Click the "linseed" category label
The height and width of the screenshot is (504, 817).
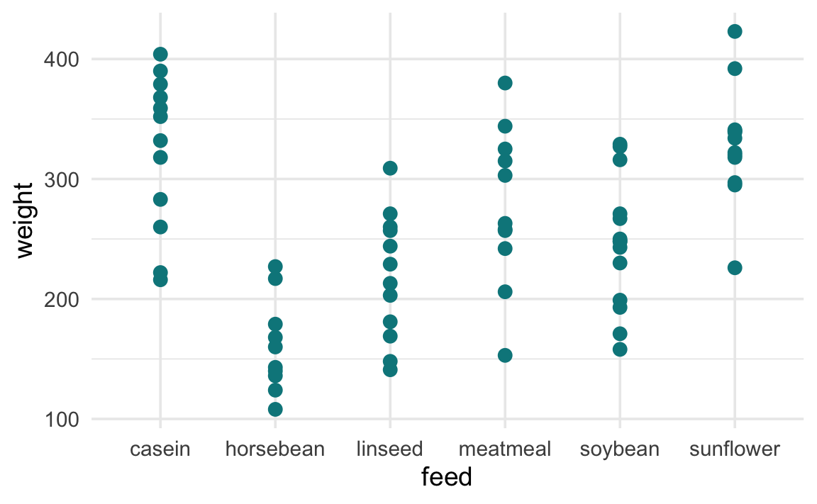click(x=390, y=449)
